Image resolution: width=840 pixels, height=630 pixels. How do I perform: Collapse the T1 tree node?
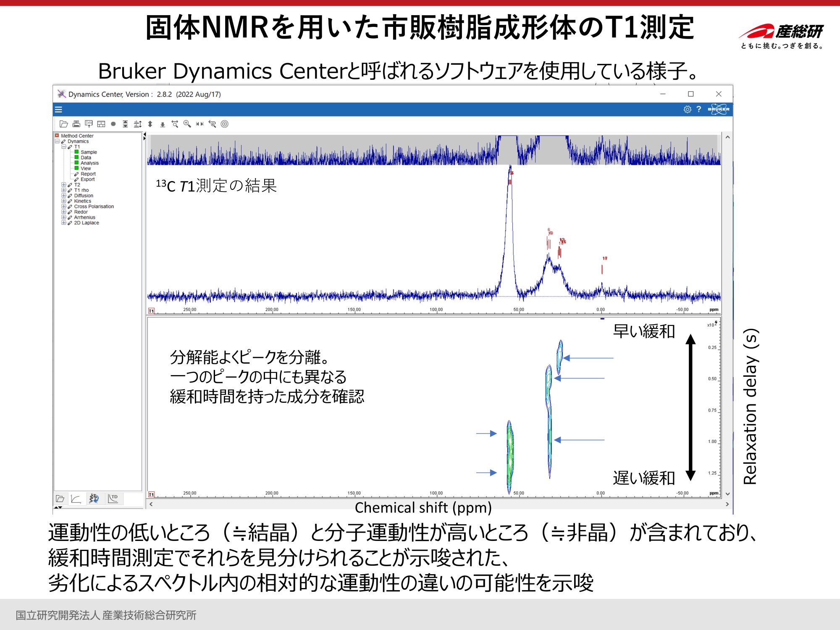pyautogui.click(x=64, y=147)
